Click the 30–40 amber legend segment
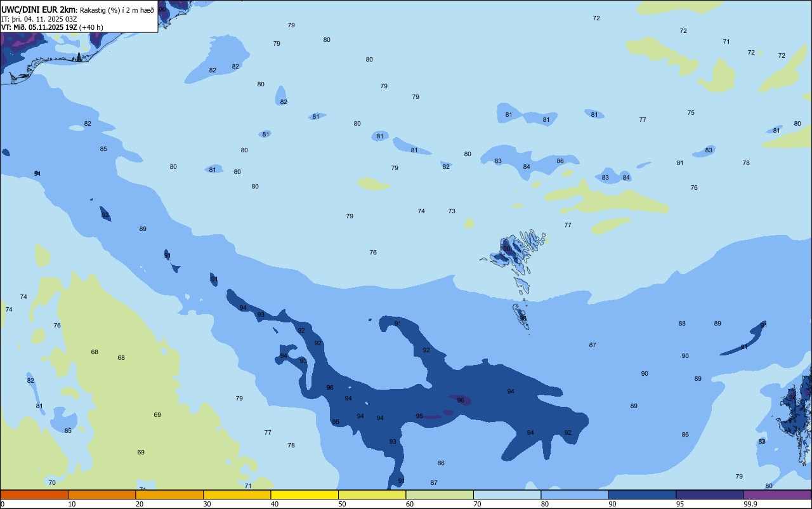 tap(237, 494)
